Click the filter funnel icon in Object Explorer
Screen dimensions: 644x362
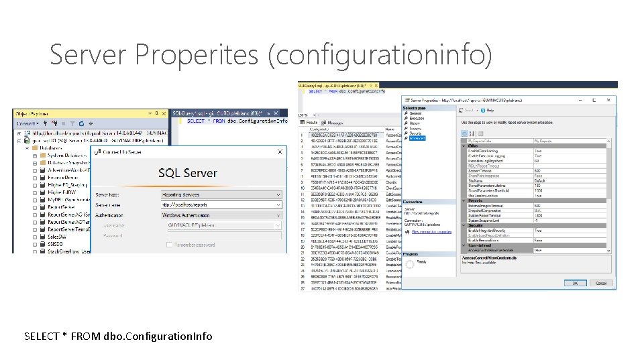click(x=72, y=123)
